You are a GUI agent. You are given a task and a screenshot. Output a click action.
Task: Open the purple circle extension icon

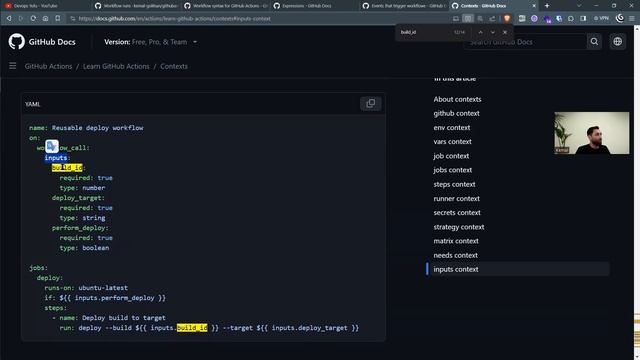(534, 18)
